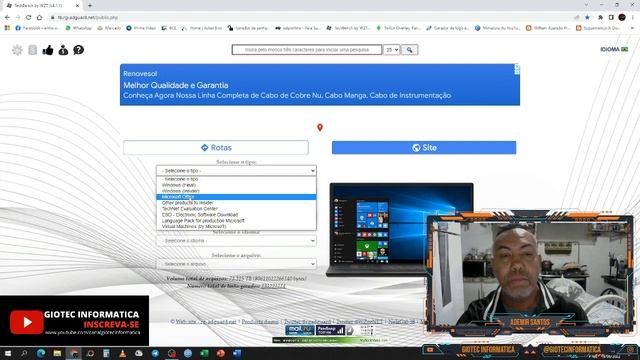Viewport: 640px width, 360px height.
Task: Open the Chrome profile avatar
Action: tap(622, 17)
